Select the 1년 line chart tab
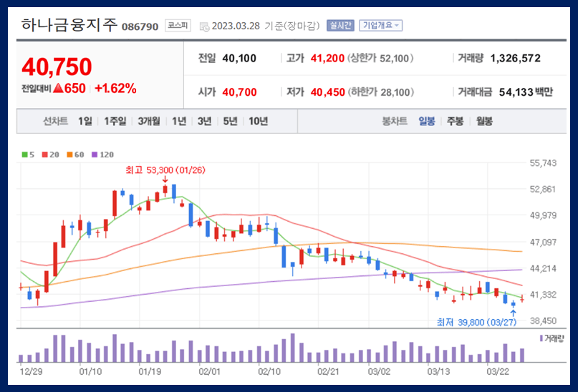The image size is (578, 392). coord(179,121)
